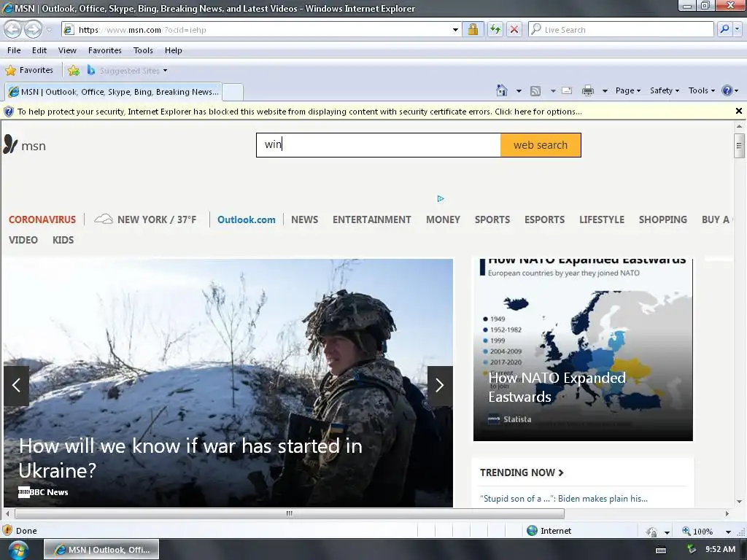This screenshot has height=560, width=747.
Task: Click the vertical scrollbar thumb
Action: (x=739, y=146)
